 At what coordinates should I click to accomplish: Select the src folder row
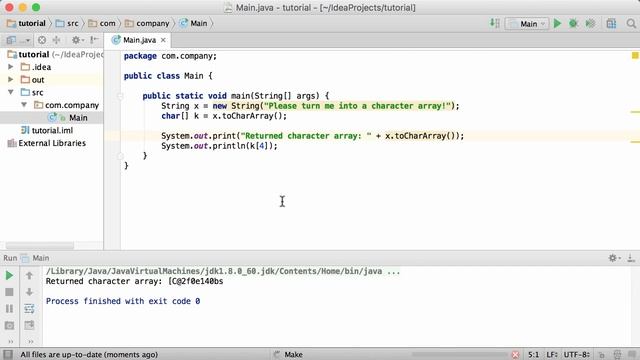(51, 92)
